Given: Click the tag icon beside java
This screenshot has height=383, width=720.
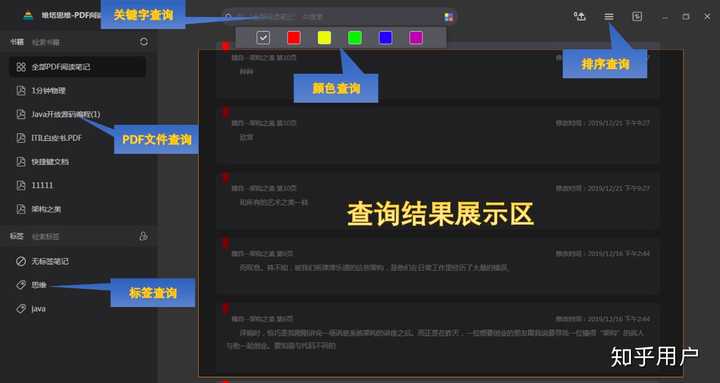Looking at the screenshot, I should coord(21,309).
